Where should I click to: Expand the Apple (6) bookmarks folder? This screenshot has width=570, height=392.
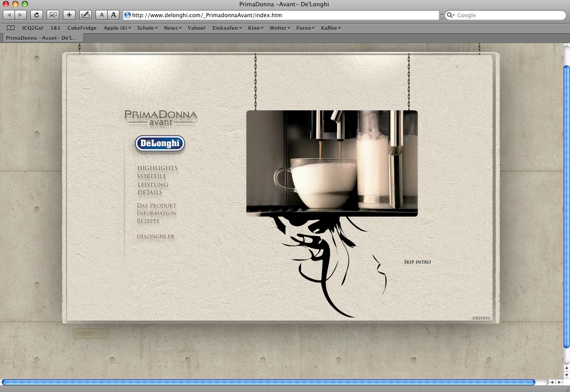point(117,28)
